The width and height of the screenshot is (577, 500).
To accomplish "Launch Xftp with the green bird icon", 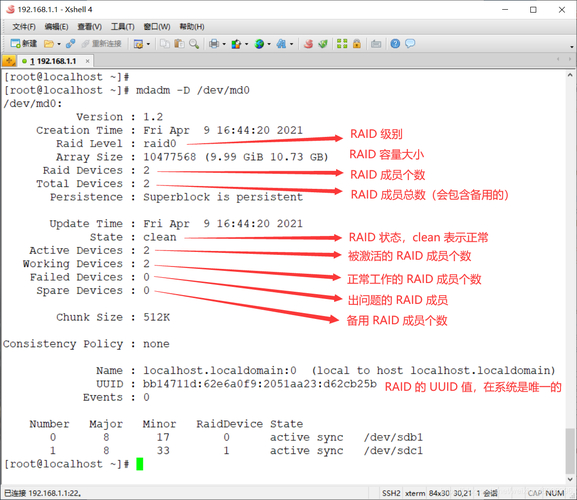I will point(323,44).
